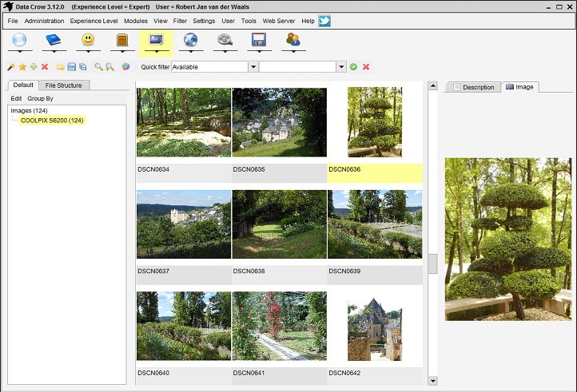Click the Twitter bird icon
The width and height of the screenshot is (577, 392).
pos(324,21)
